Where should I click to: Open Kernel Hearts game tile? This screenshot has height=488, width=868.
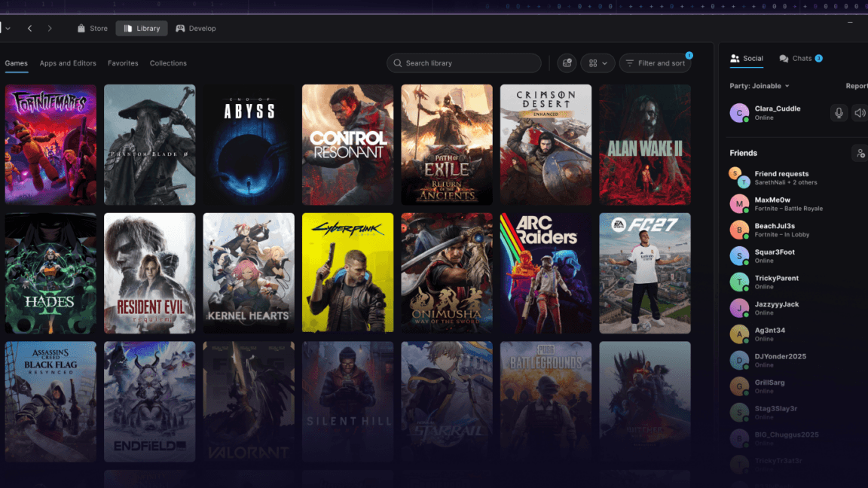[x=249, y=273]
